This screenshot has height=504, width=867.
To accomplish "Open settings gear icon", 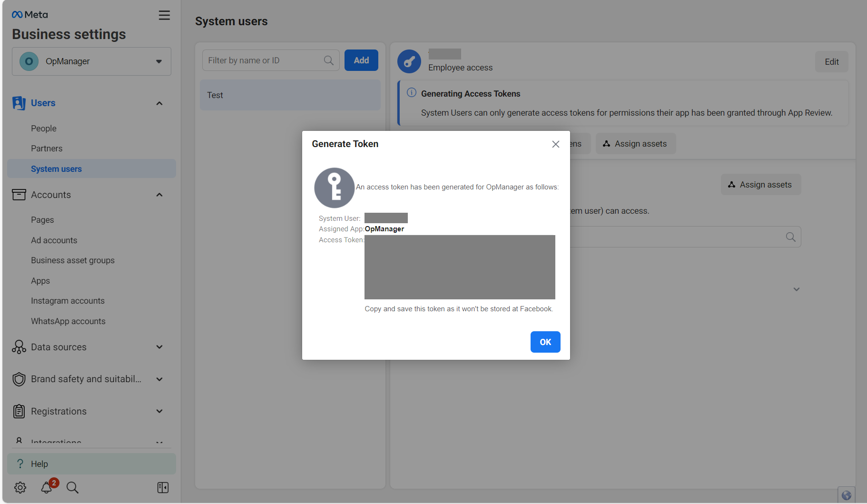I will click(x=20, y=487).
